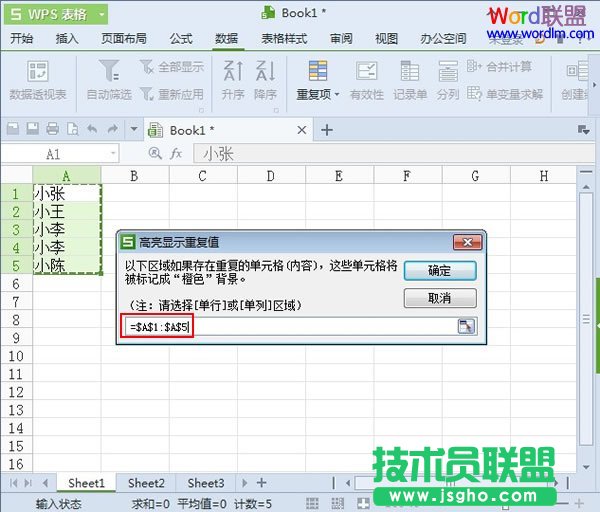The height and width of the screenshot is (512, 600).
Task: Open the formulas (公式) ribbon tab
Action: click(181, 39)
